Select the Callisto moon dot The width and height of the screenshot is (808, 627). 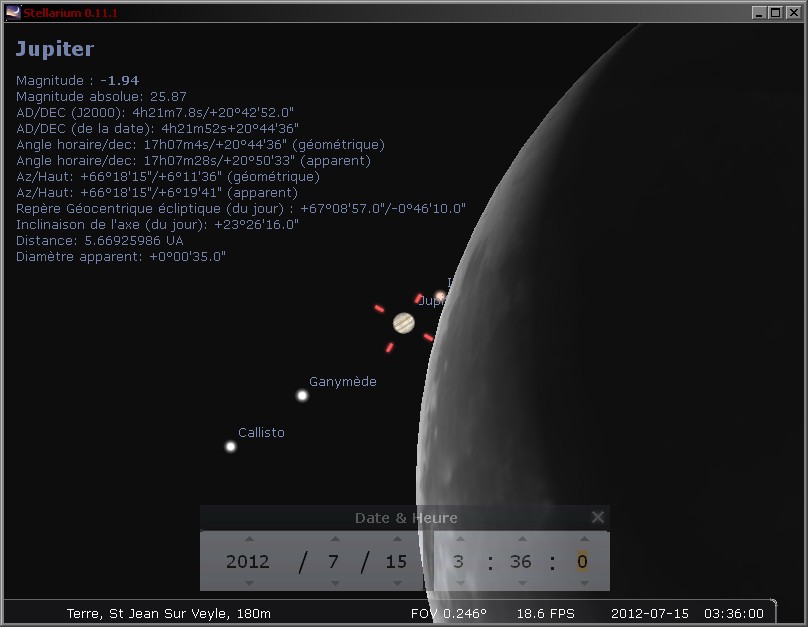coord(230,446)
